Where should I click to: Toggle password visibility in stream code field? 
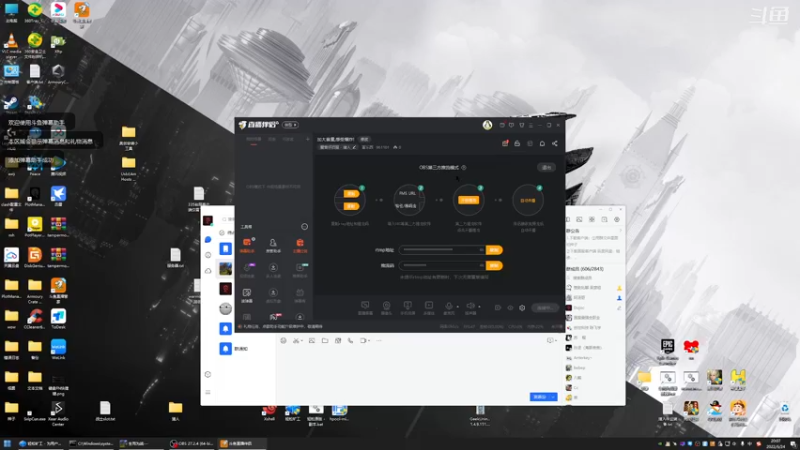tap(481, 265)
